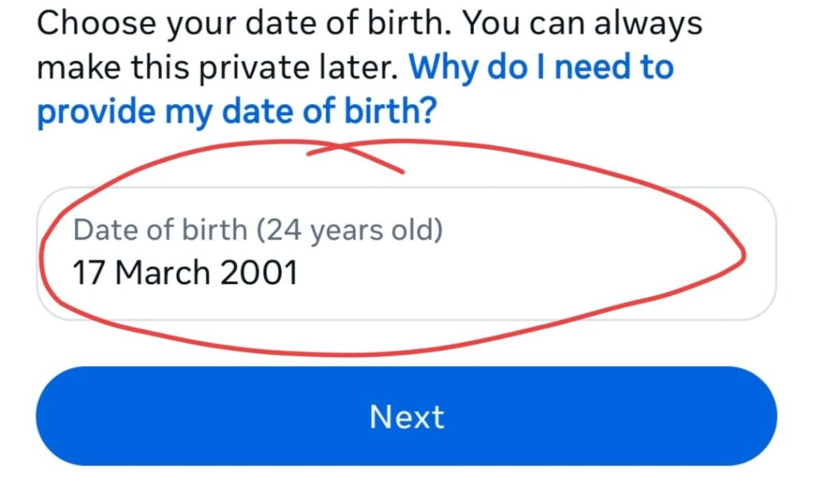Tap the 'Date of birth (24 years old)' label

click(x=258, y=229)
